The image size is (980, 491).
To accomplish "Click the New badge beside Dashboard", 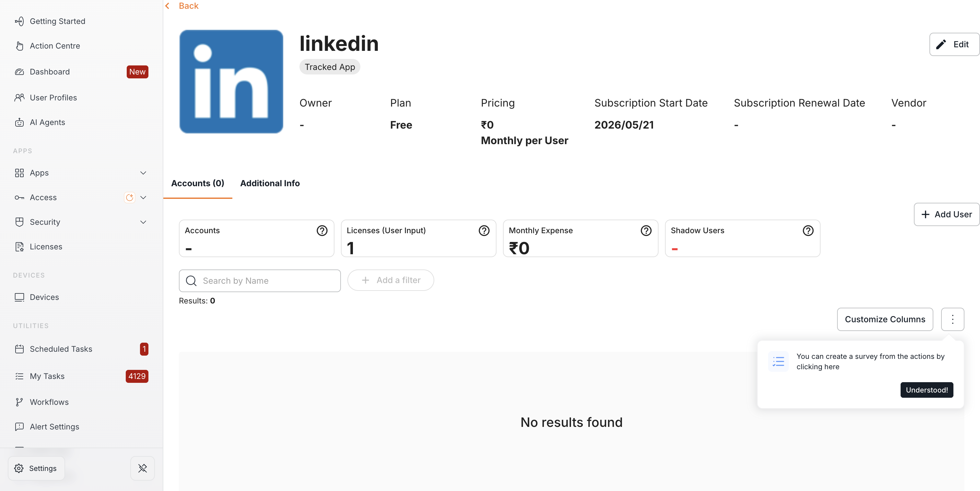I will click(x=137, y=72).
